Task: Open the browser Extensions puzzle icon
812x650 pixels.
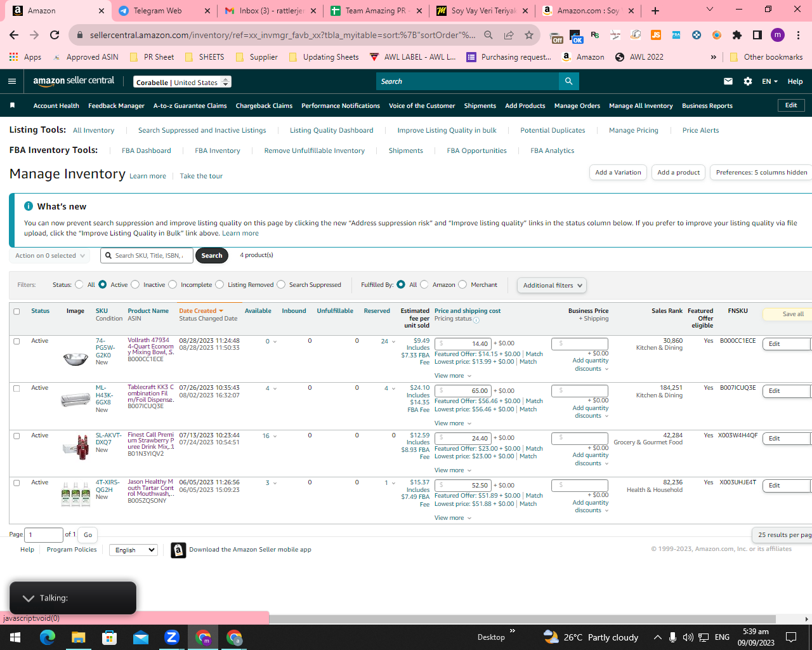Action: click(737, 35)
